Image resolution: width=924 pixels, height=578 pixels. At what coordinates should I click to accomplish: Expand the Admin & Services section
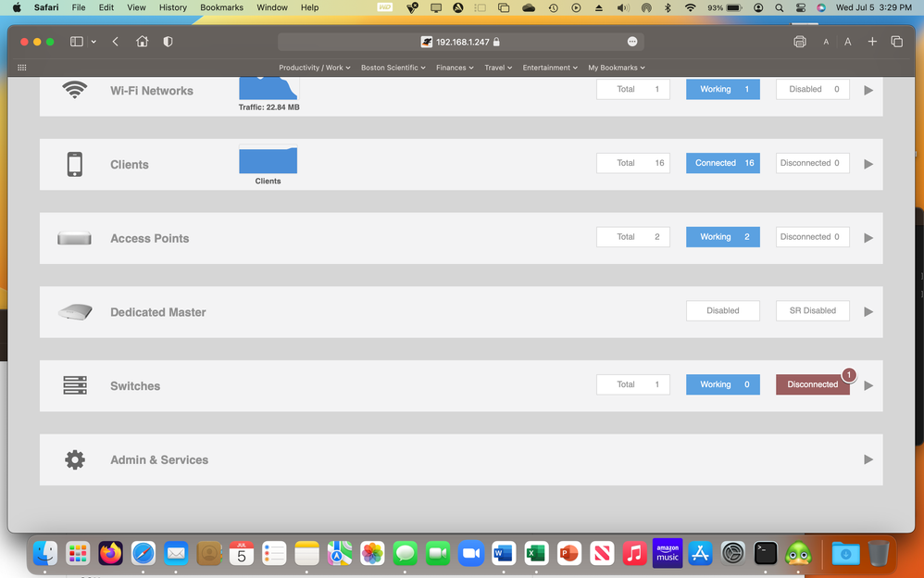pos(868,459)
